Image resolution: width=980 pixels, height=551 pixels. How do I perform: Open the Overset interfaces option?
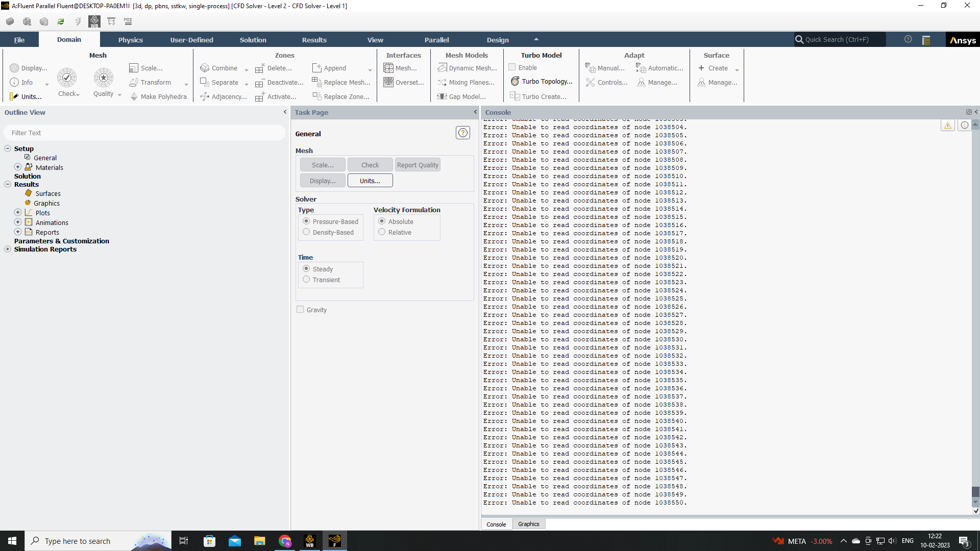(404, 82)
